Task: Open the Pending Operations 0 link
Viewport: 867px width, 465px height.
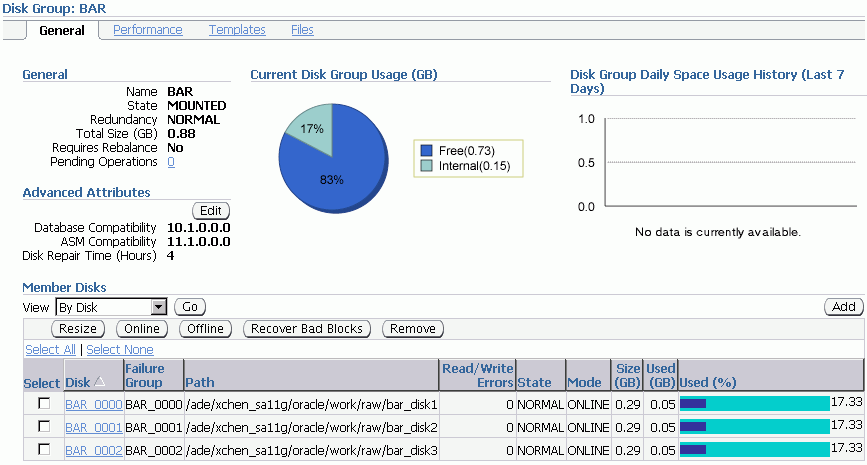Action: coord(171,162)
